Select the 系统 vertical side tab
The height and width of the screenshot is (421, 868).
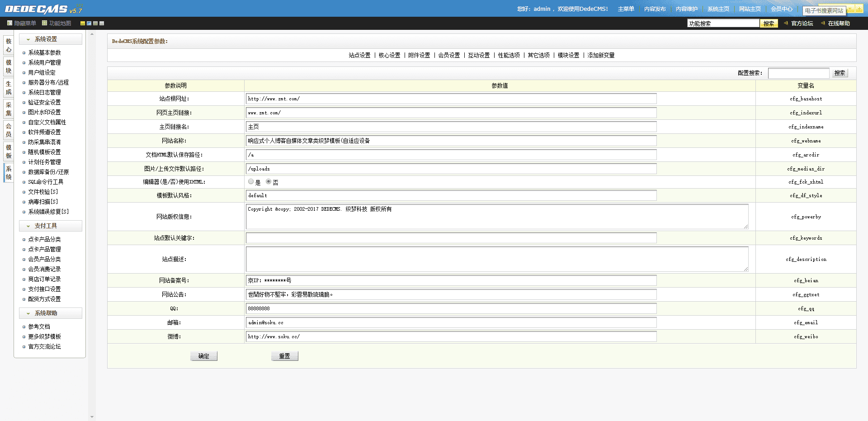click(x=9, y=173)
